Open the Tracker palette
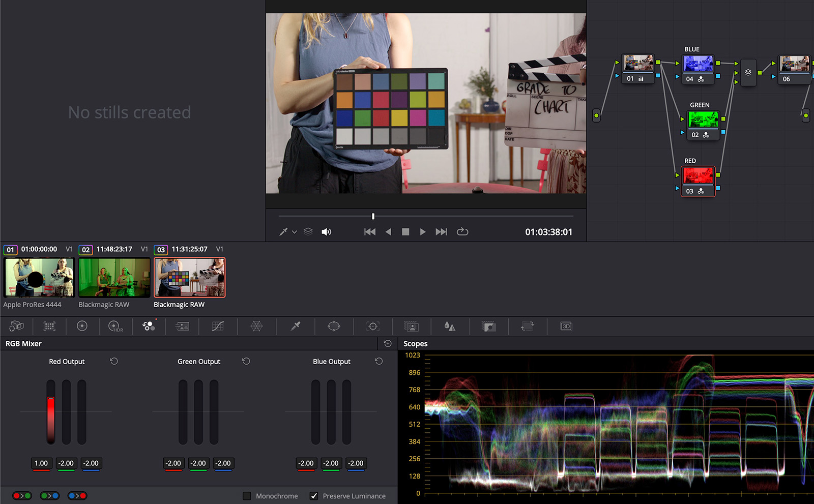Screen dimensions: 814x504 pos(373,326)
